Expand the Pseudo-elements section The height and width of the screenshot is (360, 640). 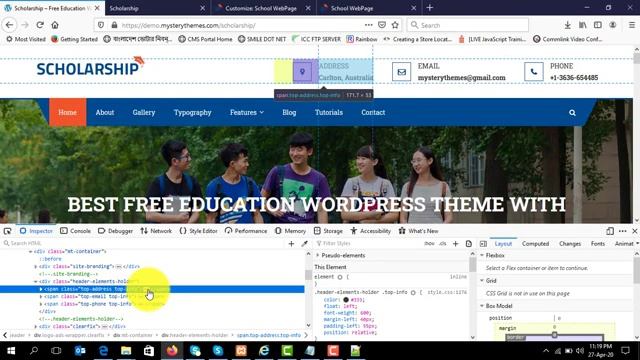click(318, 256)
